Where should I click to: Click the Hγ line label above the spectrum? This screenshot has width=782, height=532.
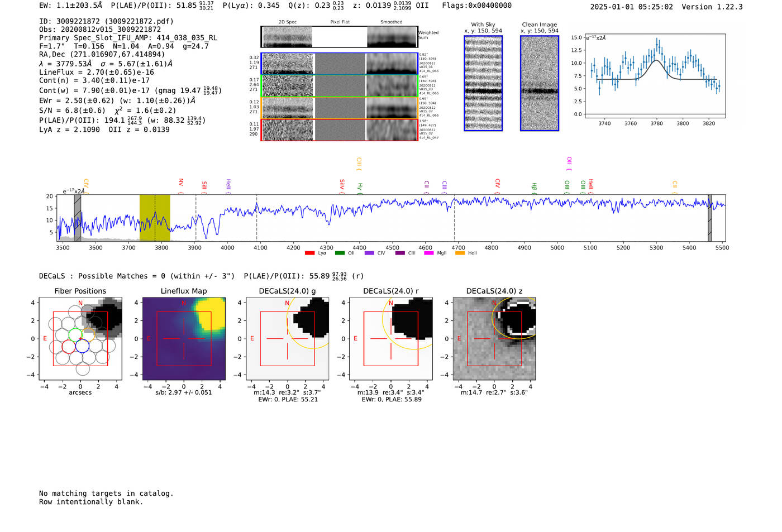pos(360,188)
